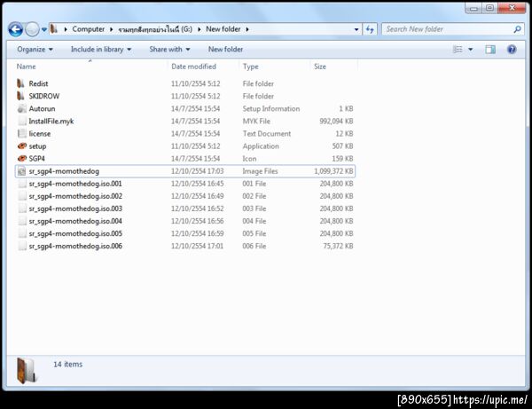Click the folder icon in address bar
This screenshot has width=532, height=409.
(x=54, y=29)
